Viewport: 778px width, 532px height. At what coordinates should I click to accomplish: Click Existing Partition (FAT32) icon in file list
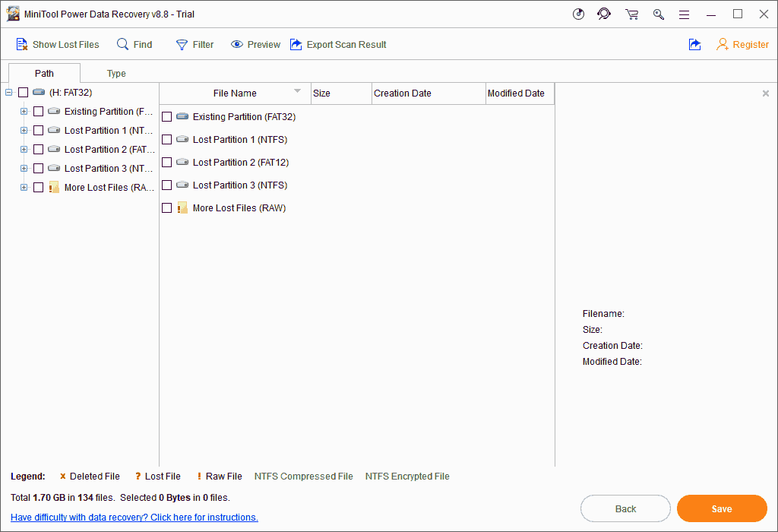click(x=182, y=116)
